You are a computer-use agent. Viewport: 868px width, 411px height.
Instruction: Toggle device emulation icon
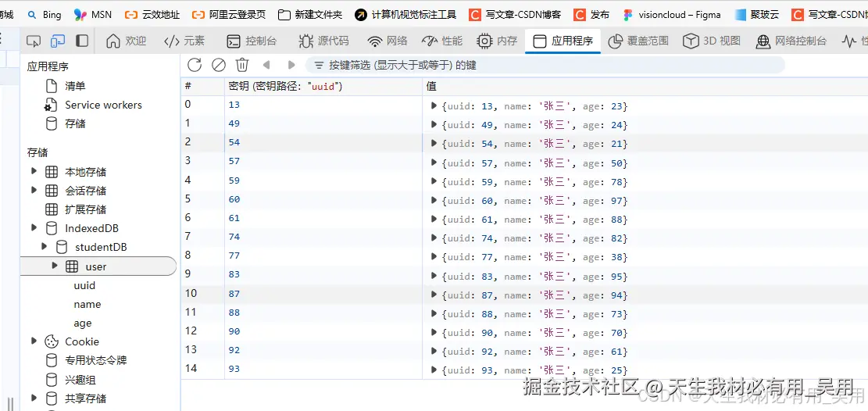point(58,41)
